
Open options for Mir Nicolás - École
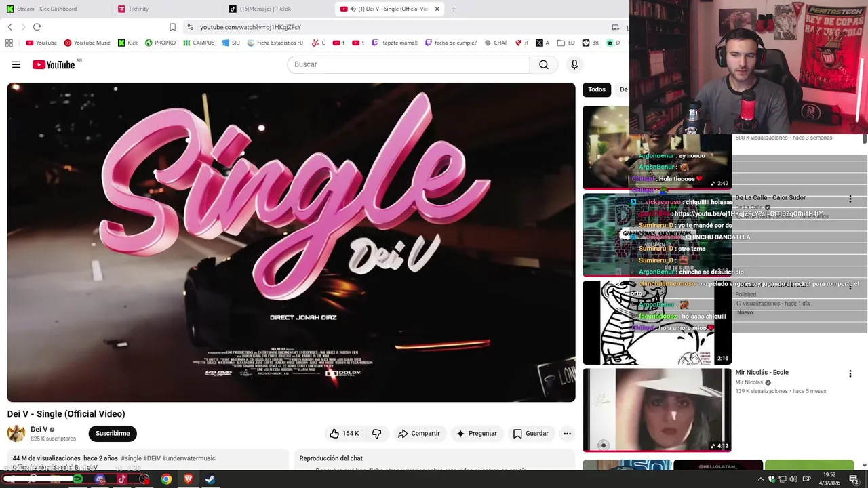(850, 373)
